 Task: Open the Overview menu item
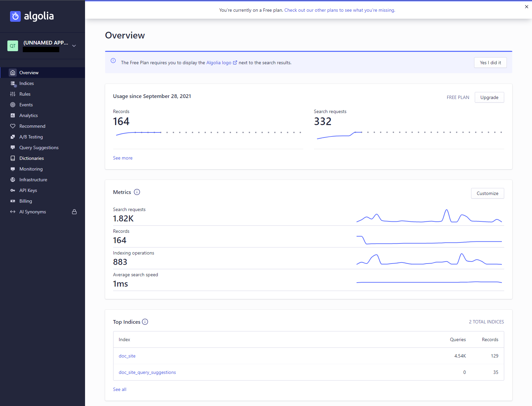(x=43, y=73)
